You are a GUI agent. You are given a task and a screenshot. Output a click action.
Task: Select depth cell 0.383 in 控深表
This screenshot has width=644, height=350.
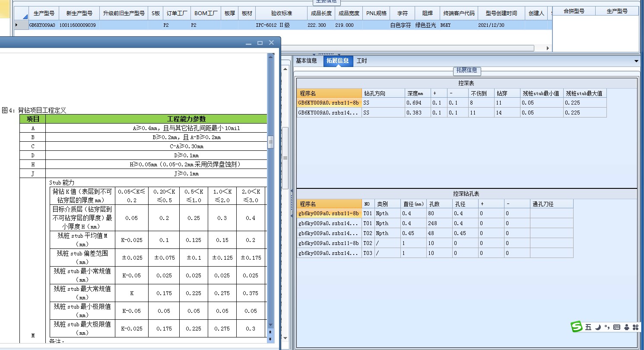click(418, 113)
